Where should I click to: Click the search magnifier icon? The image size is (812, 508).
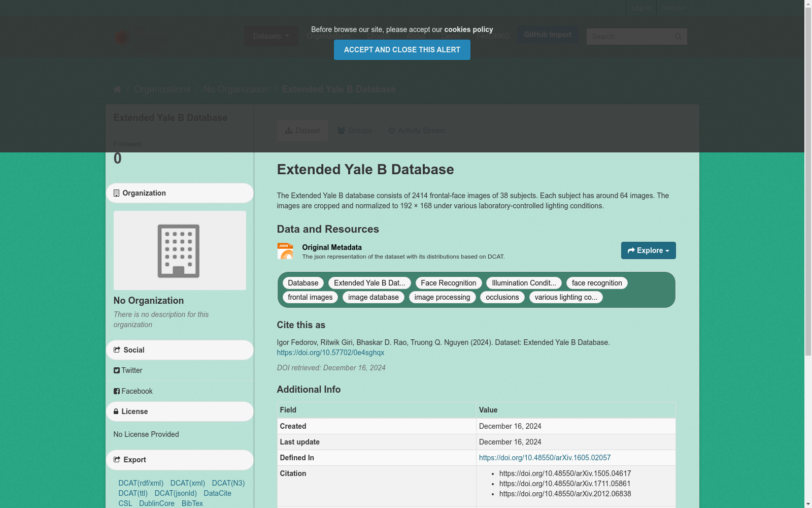[678, 37]
